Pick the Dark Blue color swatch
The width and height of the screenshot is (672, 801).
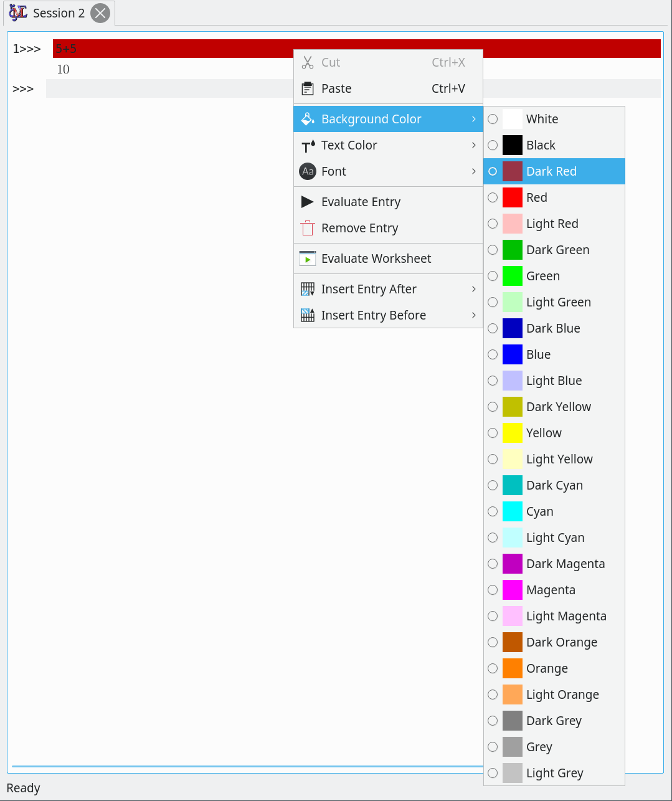(x=511, y=328)
